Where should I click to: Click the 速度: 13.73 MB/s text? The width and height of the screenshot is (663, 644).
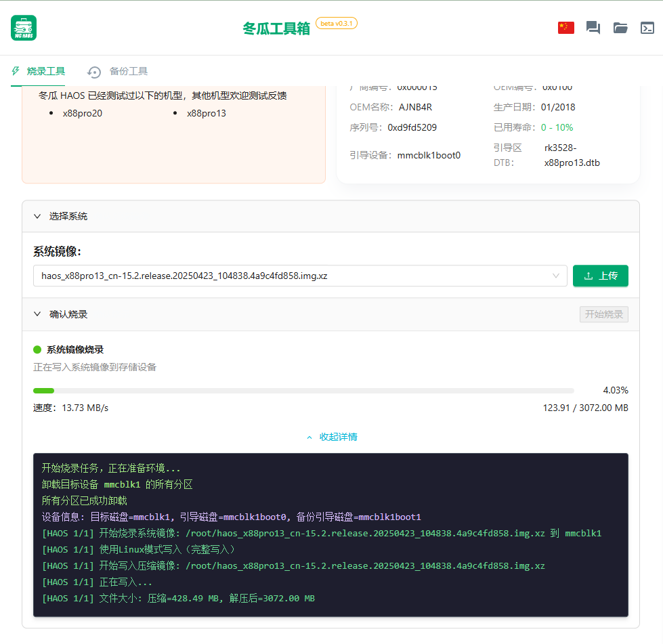(x=71, y=408)
